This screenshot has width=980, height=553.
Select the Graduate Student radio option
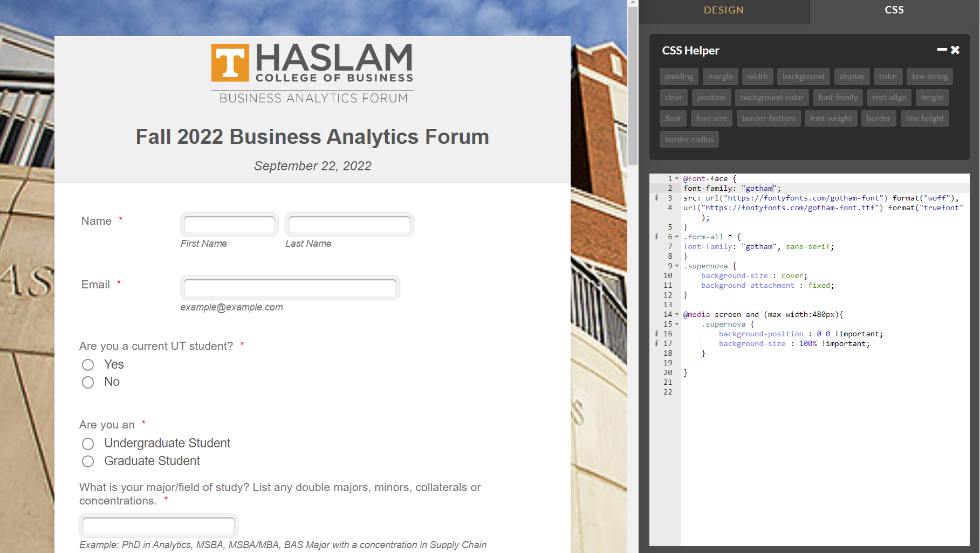pyautogui.click(x=88, y=461)
